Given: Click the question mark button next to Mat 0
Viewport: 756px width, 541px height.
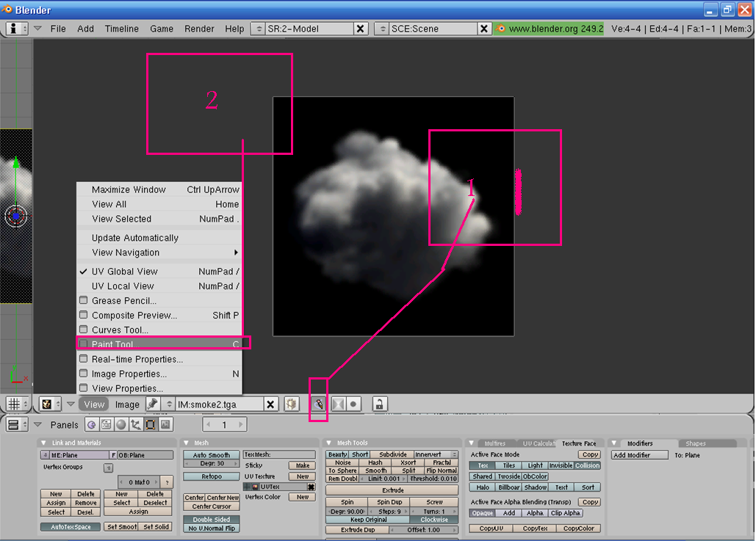Looking at the screenshot, I should coord(168,482).
